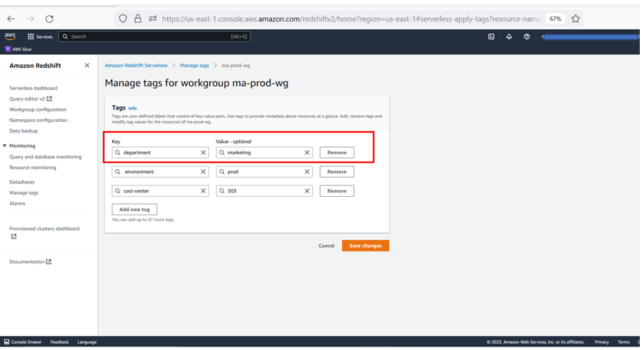Bookmark this page with star icon
The width and height of the screenshot is (644, 350).
point(575,19)
